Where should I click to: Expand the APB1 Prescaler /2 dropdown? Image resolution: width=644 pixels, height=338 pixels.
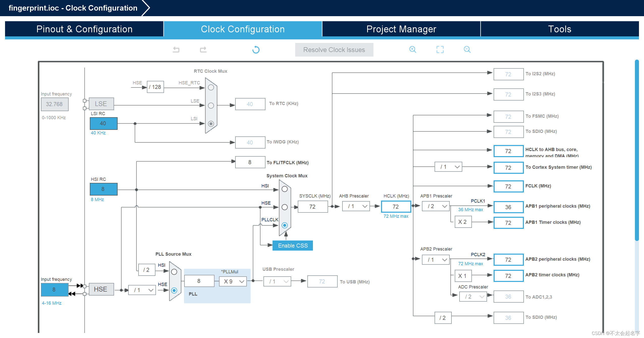[x=436, y=206]
